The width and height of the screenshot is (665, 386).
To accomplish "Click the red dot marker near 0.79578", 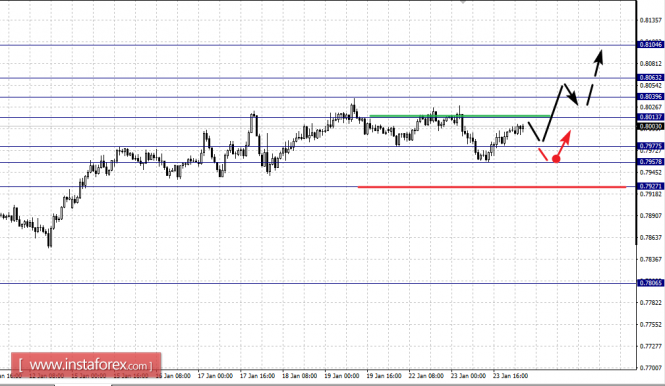I will [x=556, y=159].
